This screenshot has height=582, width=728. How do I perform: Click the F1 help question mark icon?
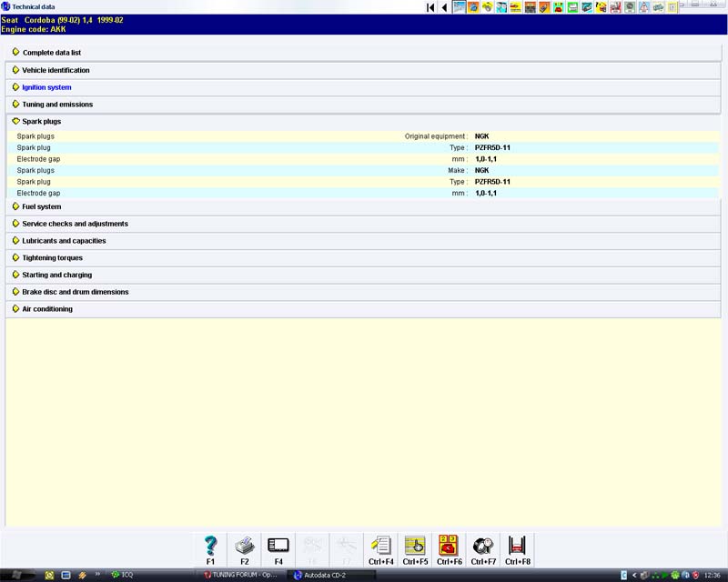click(x=210, y=546)
